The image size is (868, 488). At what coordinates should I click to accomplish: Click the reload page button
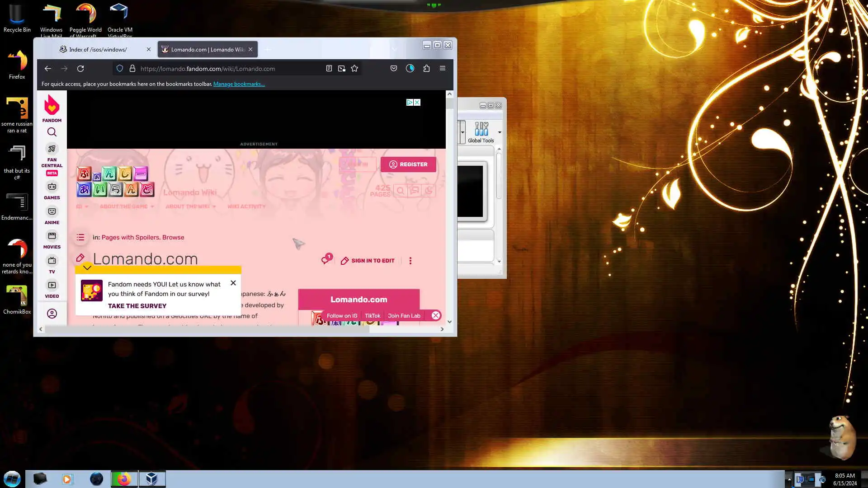pyautogui.click(x=80, y=69)
